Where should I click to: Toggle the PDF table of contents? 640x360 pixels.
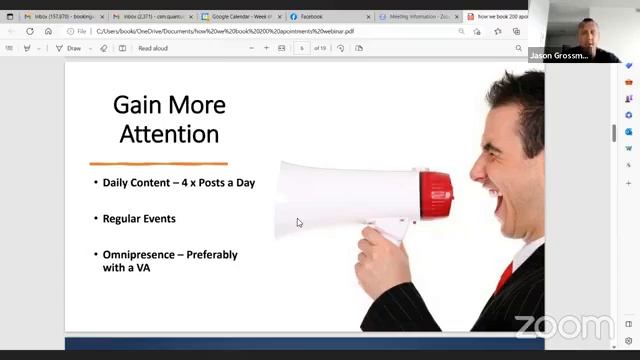(x=9, y=48)
